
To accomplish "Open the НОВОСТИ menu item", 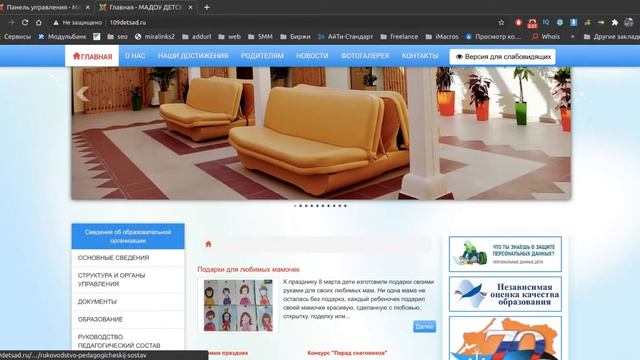I will pos(312,56).
